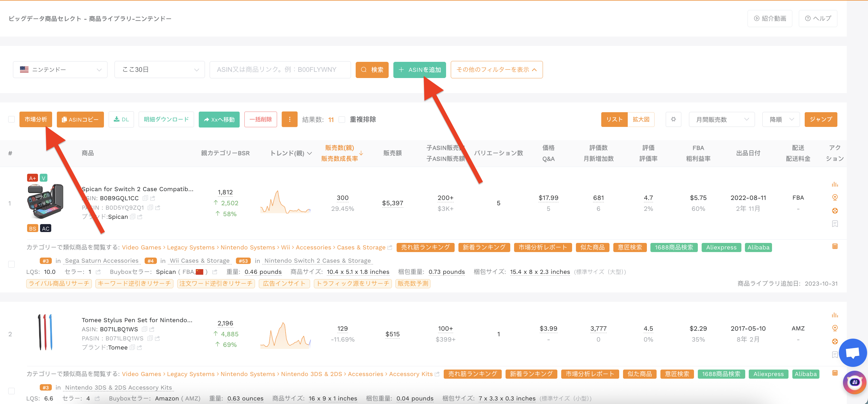
Task: Open bar chart icon for Tomee row
Action: click(835, 315)
